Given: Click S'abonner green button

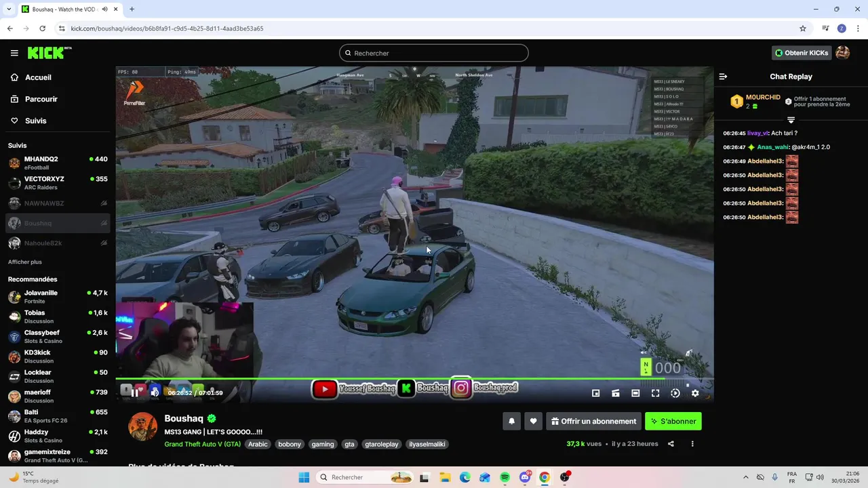Looking at the screenshot, I should 673,422.
